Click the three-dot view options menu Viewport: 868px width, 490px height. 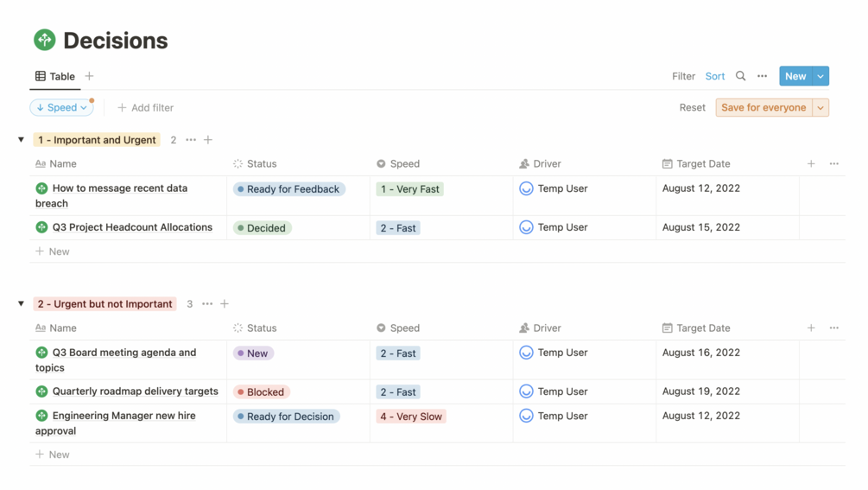[762, 76]
